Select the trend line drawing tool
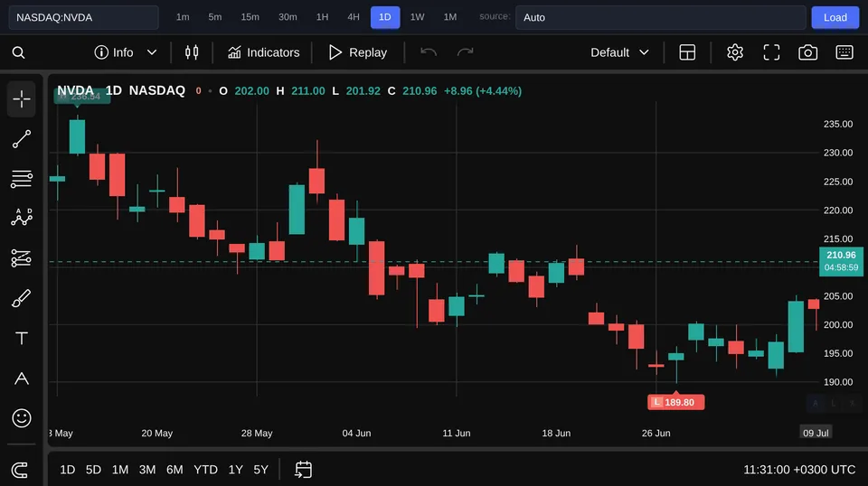Viewport: 868px width, 486px height. tap(22, 139)
